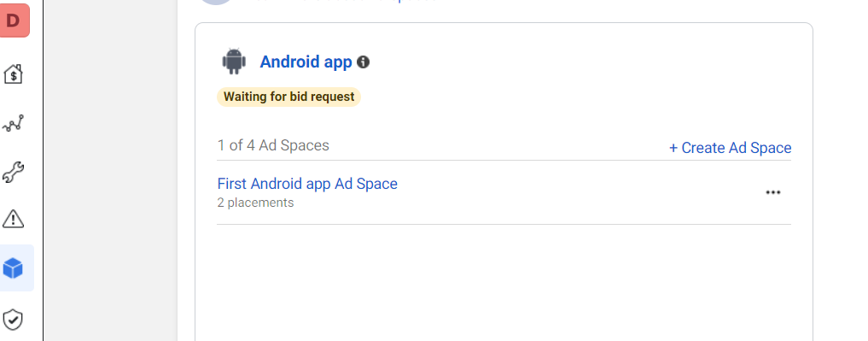The height and width of the screenshot is (341, 868).
Task: Click the partially visible circle avatar above the card
Action: (x=216, y=3)
